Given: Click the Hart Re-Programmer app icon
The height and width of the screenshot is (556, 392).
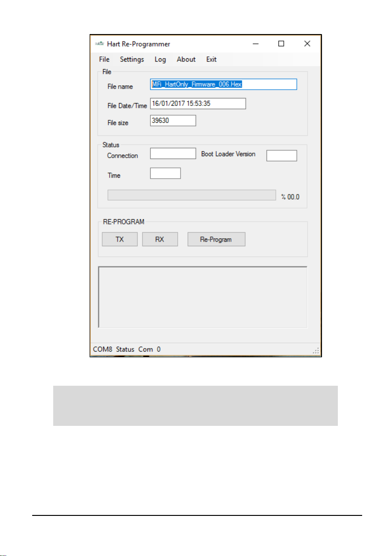Looking at the screenshot, I should [x=99, y=44].
